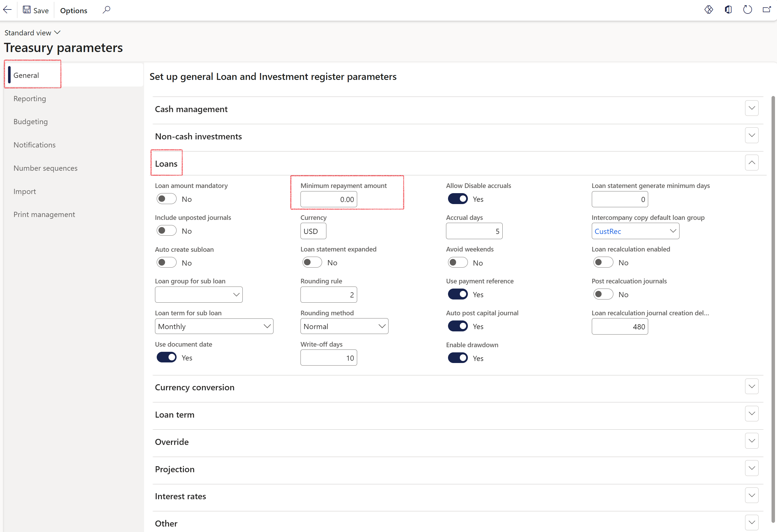The image size is (777, 532).
Task: Toggle Loan amount mandatory switch
Action: pyautogui.click(x=166, y=199)
